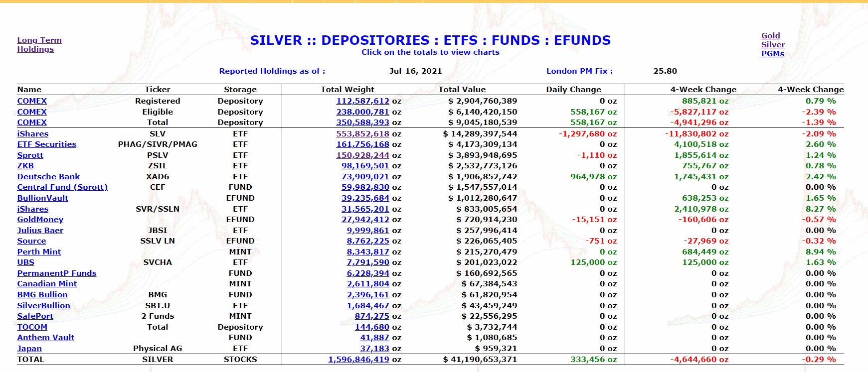Screen dimensions: 868x372
Task: Click the iShares SLV name link
Action: (33, 133)
